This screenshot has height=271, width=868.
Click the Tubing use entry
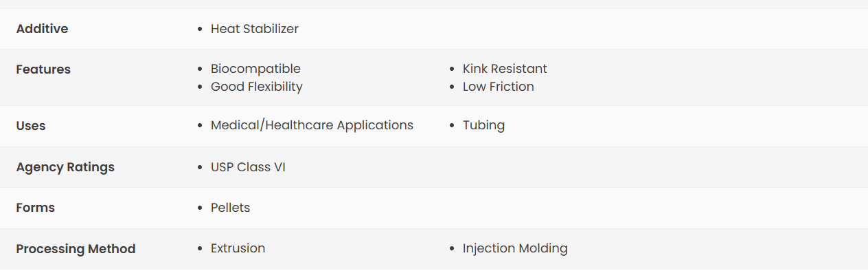(x=484, y=125)
